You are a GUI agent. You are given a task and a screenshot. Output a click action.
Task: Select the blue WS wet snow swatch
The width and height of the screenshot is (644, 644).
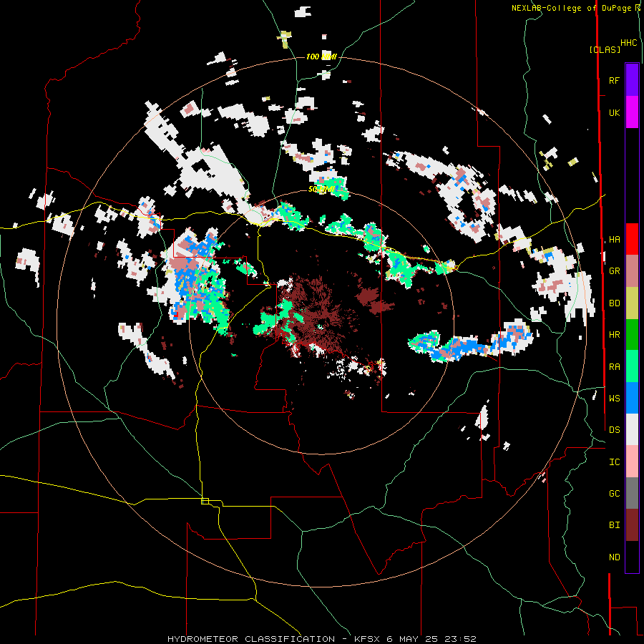(632, 398)
